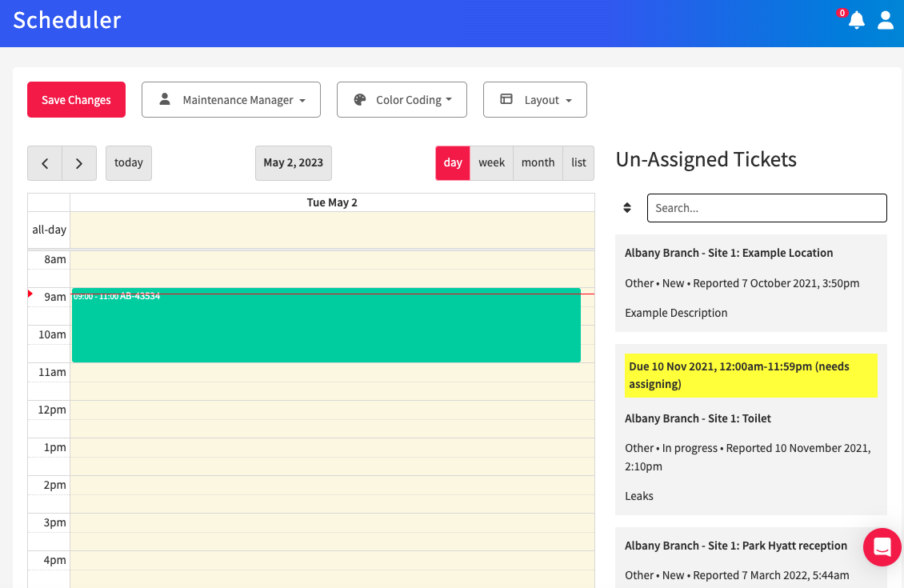This screenshot has width=904, height=588.
Task: Jump to today on the calendar
Action: click(128, 162)
